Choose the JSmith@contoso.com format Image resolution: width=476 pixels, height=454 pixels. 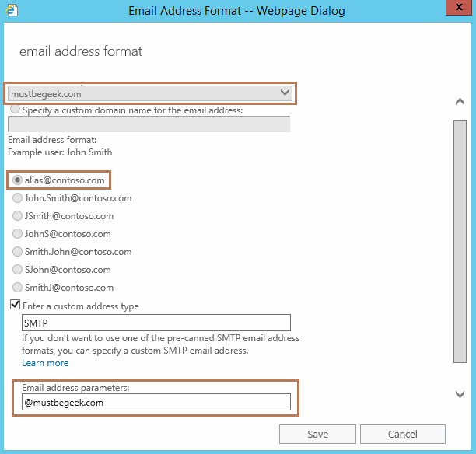point(18,216)
